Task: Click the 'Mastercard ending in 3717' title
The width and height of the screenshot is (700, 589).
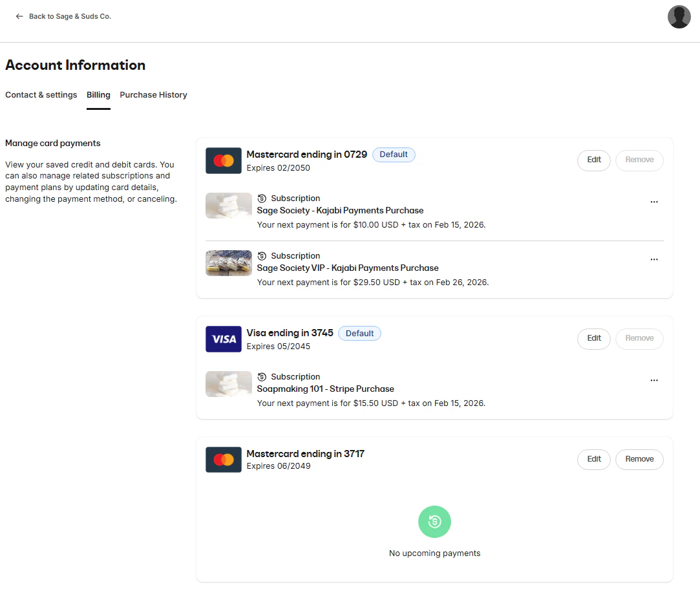Action: point(305,454)
